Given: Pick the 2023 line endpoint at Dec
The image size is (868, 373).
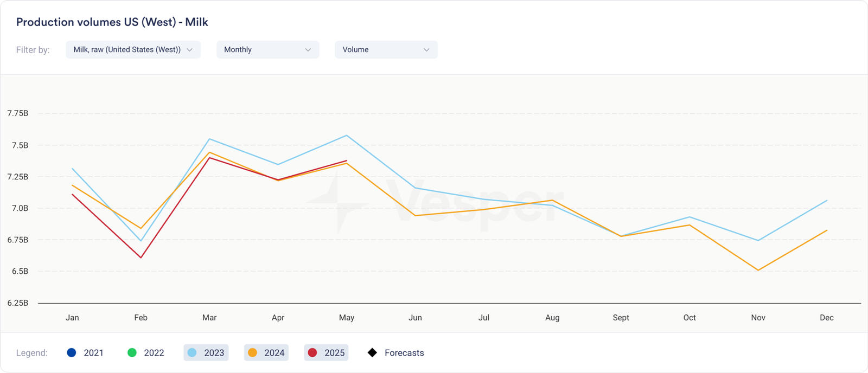Looking at the screenshot, I should (827, 201).
